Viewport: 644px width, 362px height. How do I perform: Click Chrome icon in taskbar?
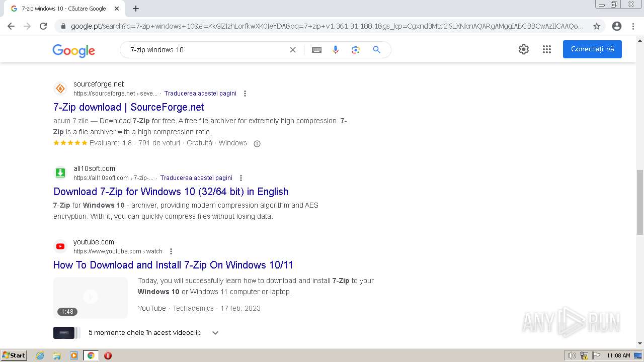click(91, 355)
